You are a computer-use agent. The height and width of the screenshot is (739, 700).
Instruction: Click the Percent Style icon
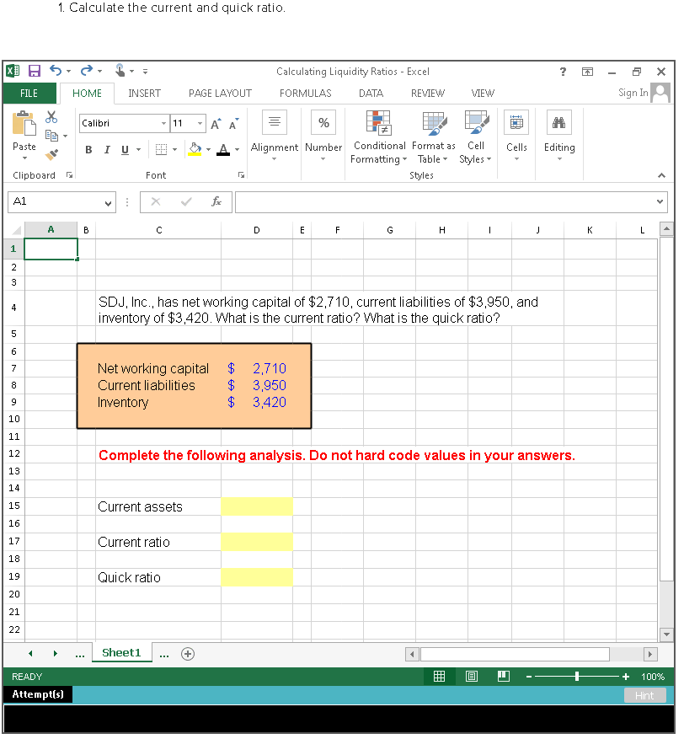323,122
